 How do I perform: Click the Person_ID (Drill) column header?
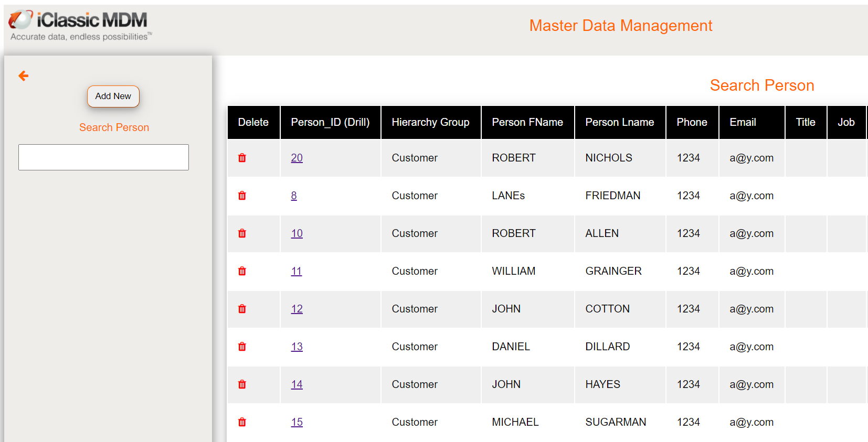[x=331, y=122]
